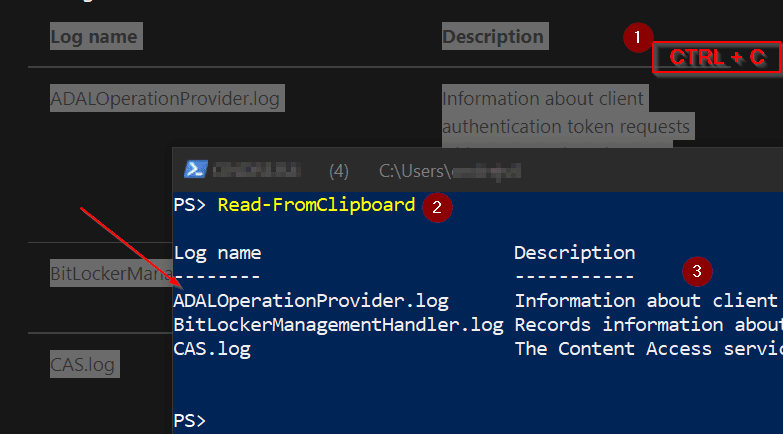This screenshot has width=783, height=434.
Task: Click the (4) label in the console title
Action: pyautogui.click(x=338, y=171)
